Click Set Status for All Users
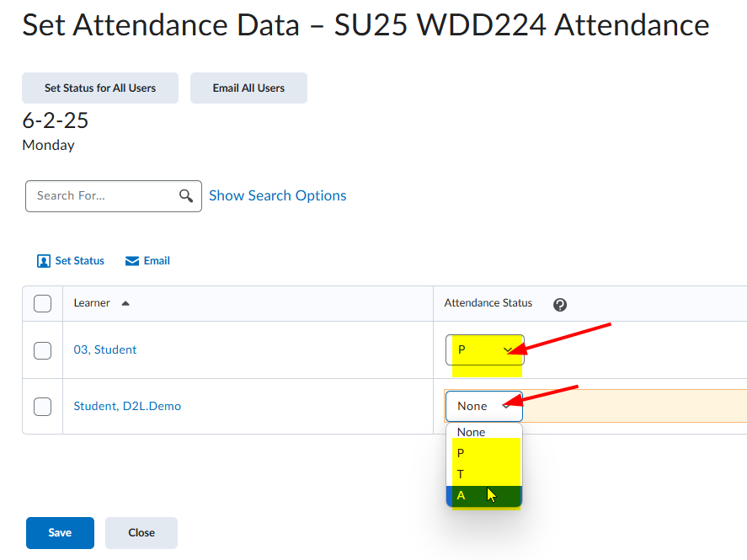Image resolution: width=747 pixels, height=560 pixels. point(100,88)
